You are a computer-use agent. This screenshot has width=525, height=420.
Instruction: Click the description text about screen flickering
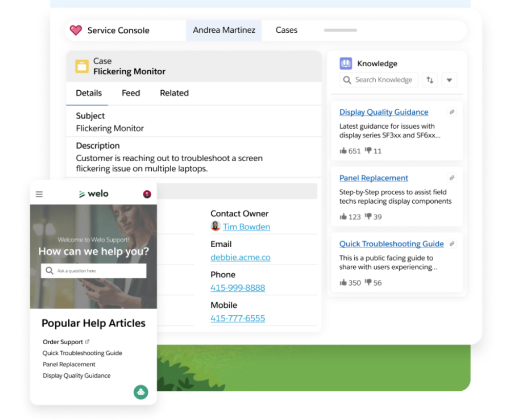point(169,164)
